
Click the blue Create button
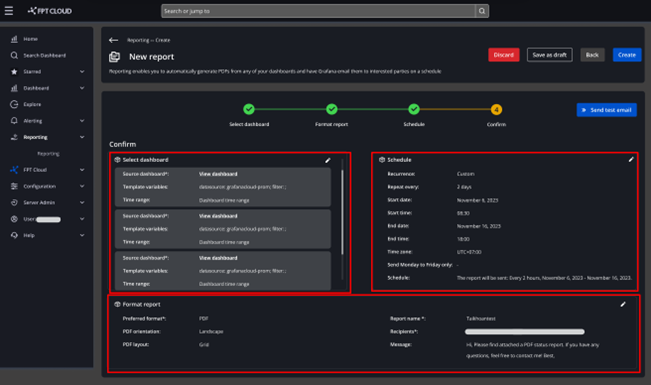(627, 55)
